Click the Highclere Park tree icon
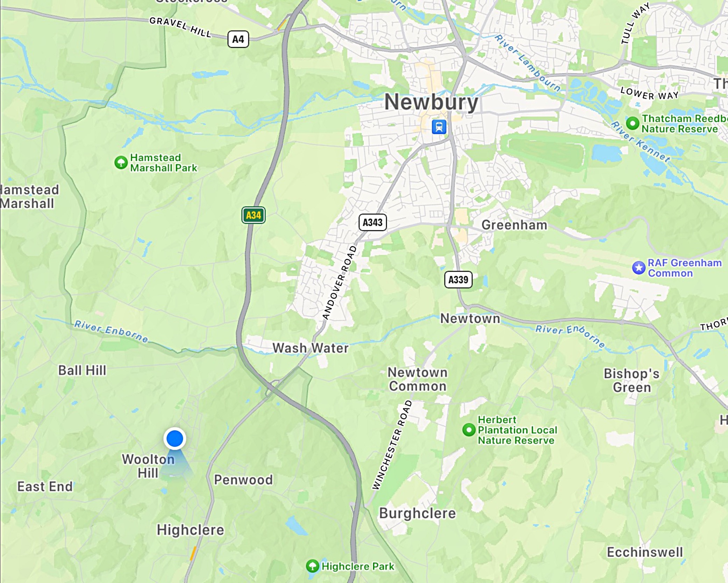Screen dimensions: 728x583 pos(312,566)
